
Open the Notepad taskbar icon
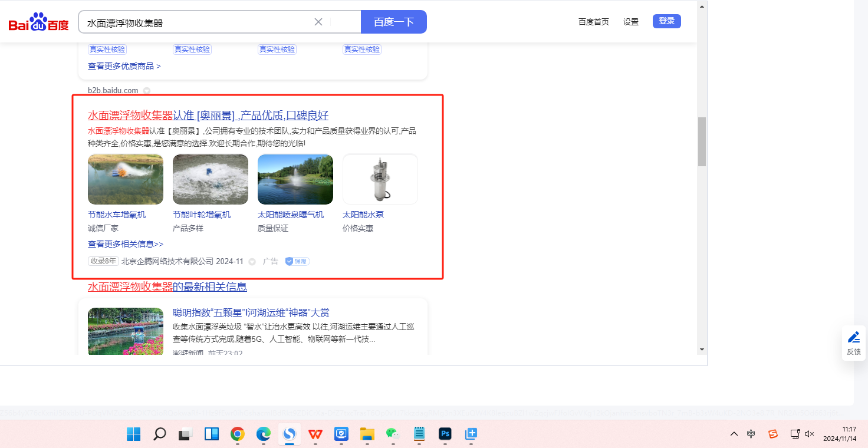pyautogui.click(x=419, y=434)
